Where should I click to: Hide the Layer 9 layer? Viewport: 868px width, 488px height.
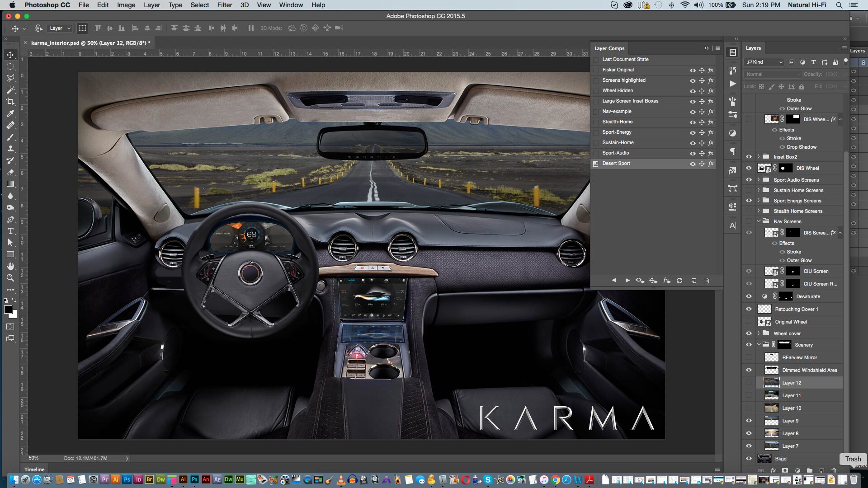(749, 421)
